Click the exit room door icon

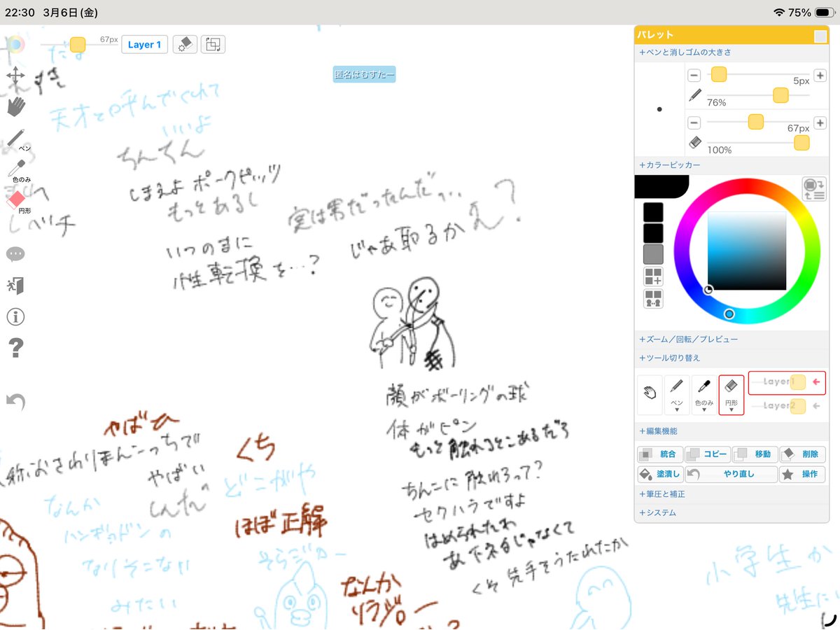click(x=15, y=286)
